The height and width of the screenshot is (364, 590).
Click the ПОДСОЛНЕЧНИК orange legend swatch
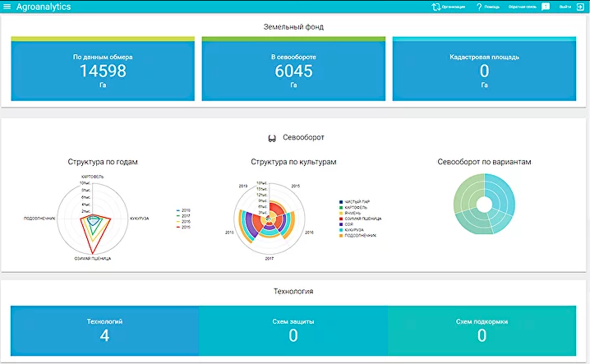tap(341, 235)
